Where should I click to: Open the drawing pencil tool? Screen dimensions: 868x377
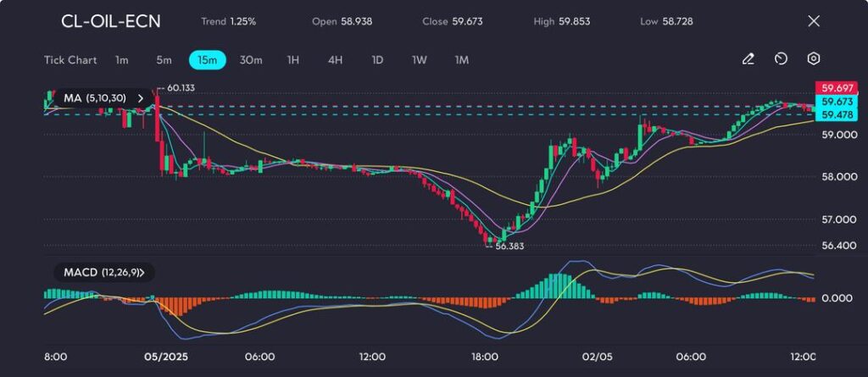pyautogui.click(x=748, y=59)
